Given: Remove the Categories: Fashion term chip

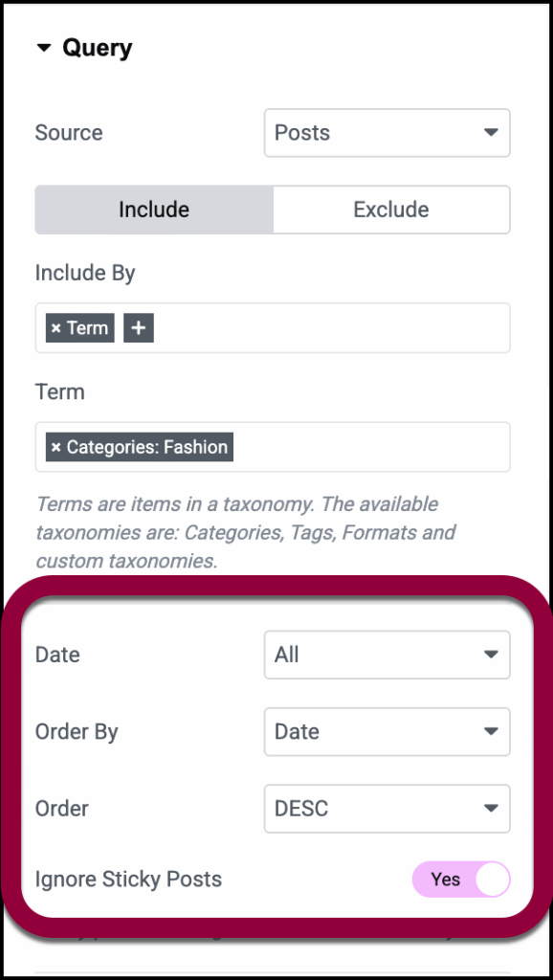Looking at the screenshot, I should pyautogui.click(x=55, y=447).
